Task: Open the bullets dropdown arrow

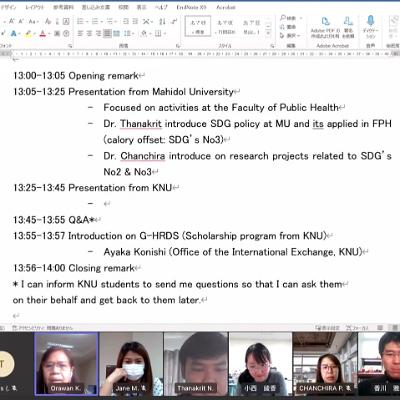Action: coord(86,22)
